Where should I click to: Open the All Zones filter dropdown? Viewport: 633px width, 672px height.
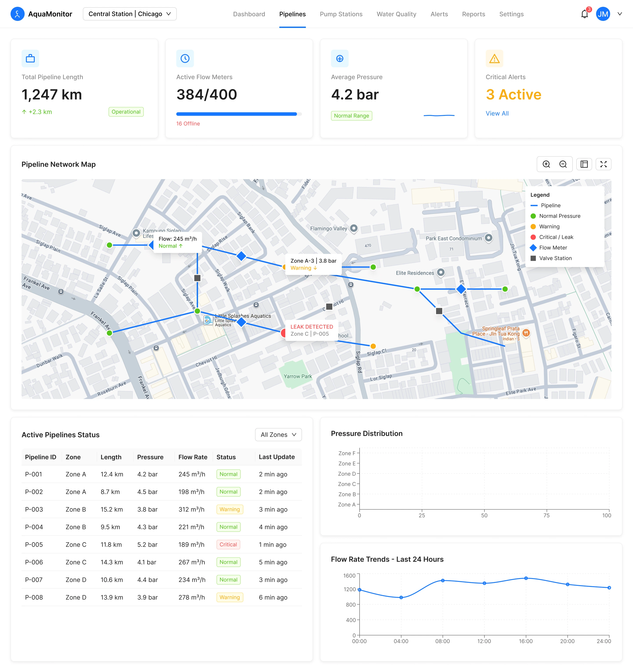[278, 435]
